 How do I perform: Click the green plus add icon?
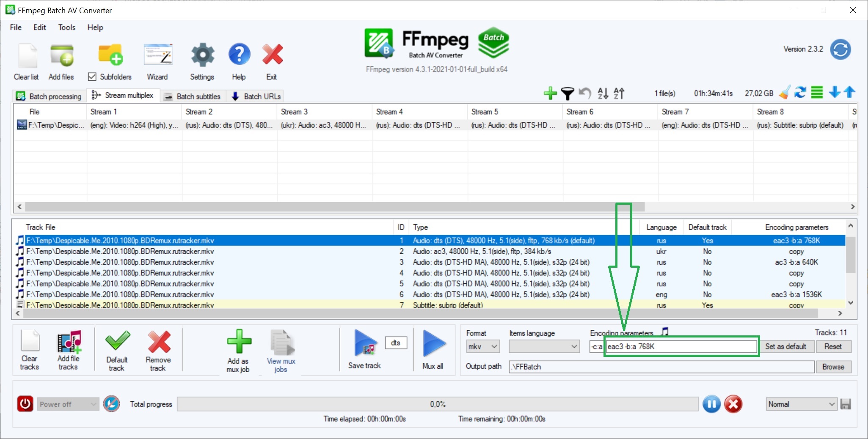[550, 93]
